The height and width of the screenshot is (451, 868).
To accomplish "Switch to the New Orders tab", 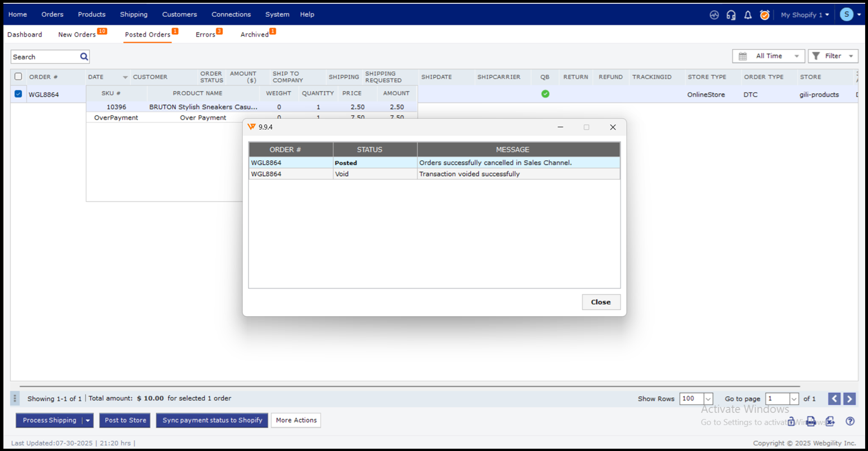I will [x=77, y=35].
